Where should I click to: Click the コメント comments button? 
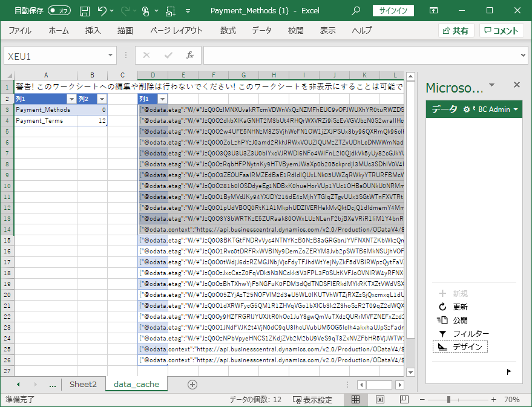pyautogui.click(x=502, y=31)
